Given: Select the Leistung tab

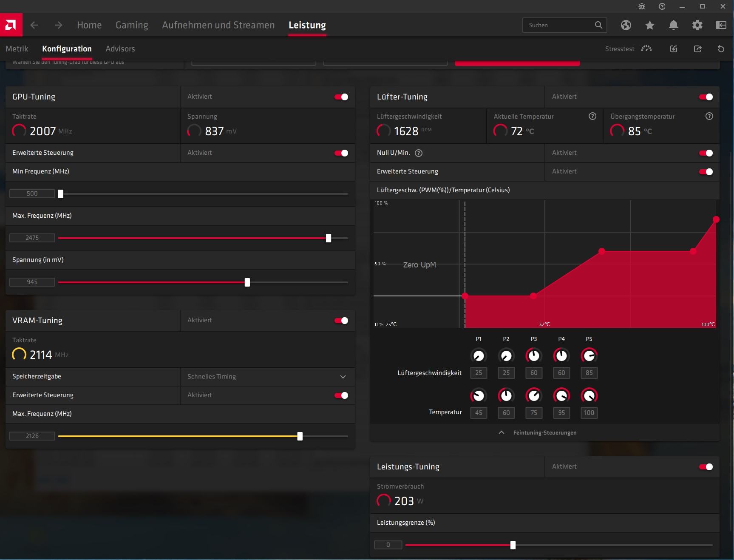Looking at the screenshot, I should pos(307,25).
